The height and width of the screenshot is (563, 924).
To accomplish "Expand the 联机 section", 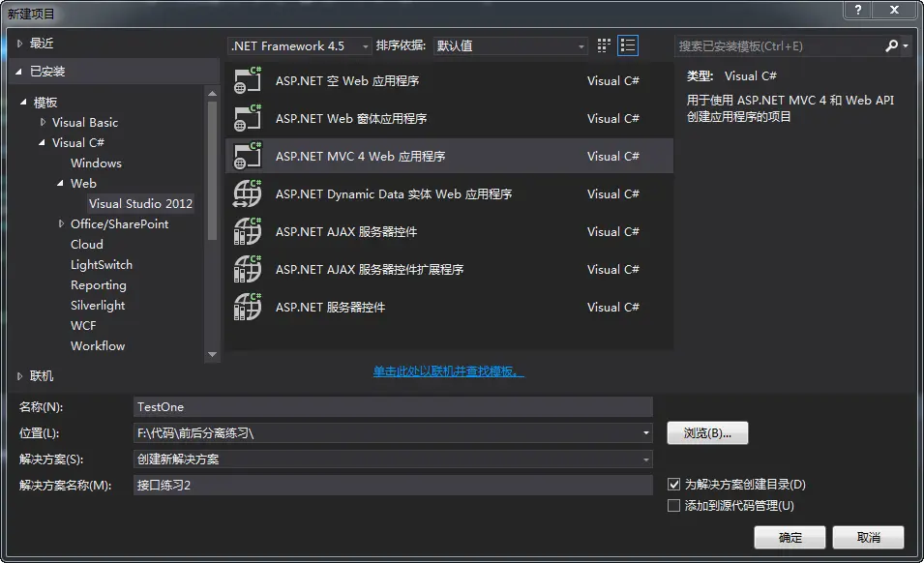I will (x=19, y=375).
